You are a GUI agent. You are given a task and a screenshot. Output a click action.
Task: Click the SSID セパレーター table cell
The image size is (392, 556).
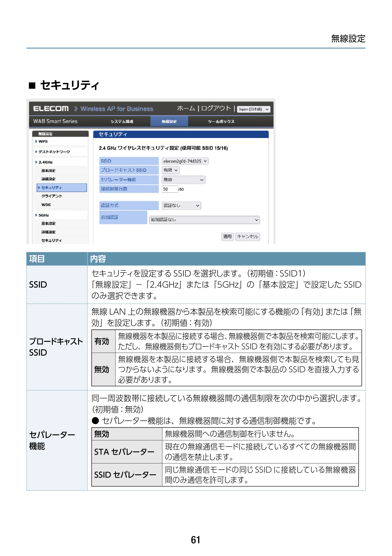(127, 475)
